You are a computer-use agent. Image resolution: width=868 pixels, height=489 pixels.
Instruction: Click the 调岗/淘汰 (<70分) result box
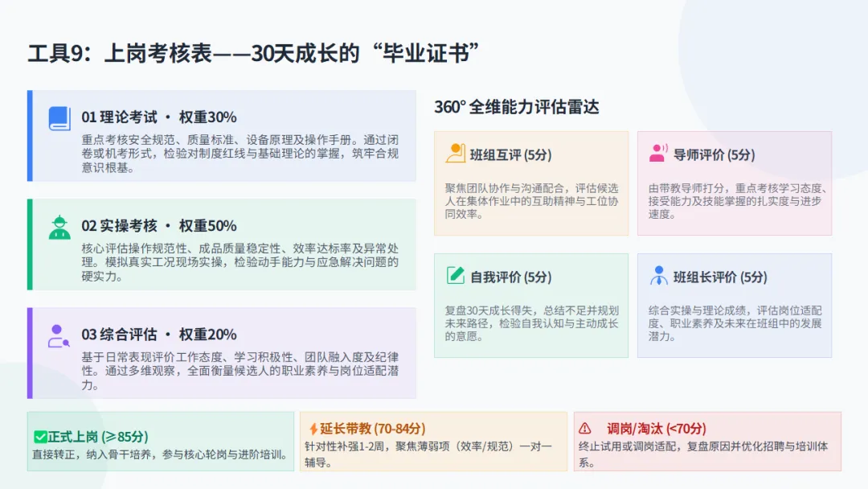[x=707, y=442]
